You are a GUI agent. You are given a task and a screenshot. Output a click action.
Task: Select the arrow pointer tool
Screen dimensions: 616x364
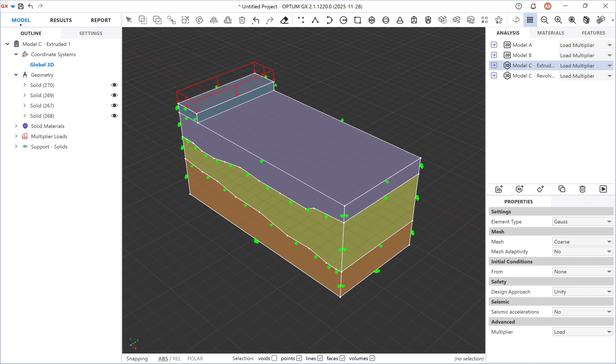129,20
